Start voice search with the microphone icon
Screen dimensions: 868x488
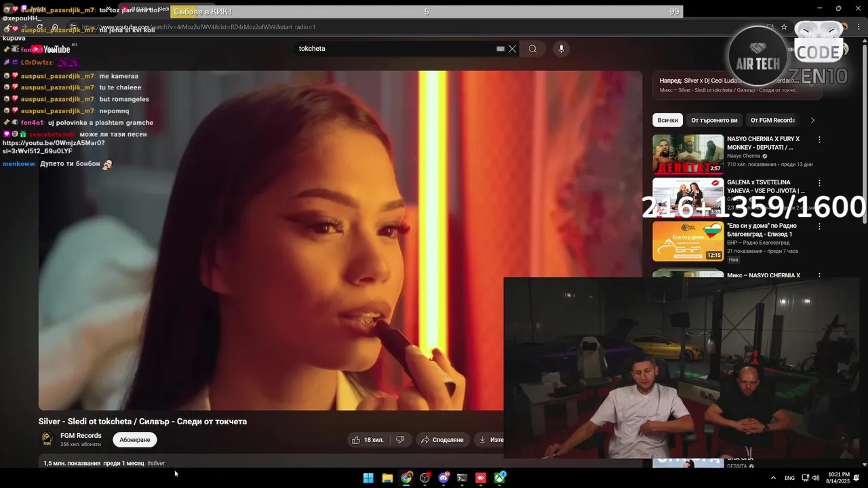pos(561,49)
